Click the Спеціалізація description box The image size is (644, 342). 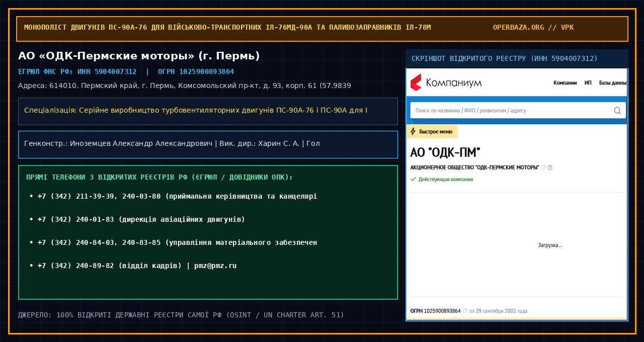208,111
